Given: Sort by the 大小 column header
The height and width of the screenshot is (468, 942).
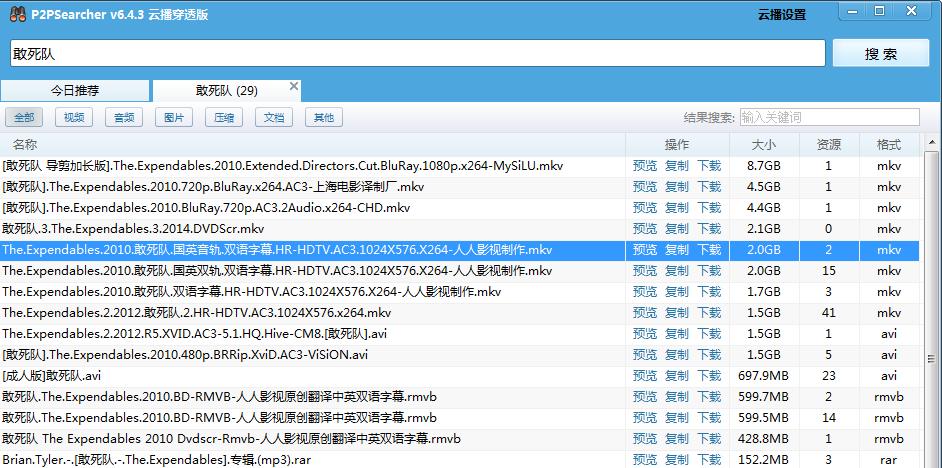Looking at the screenshot, I should 764,145.
